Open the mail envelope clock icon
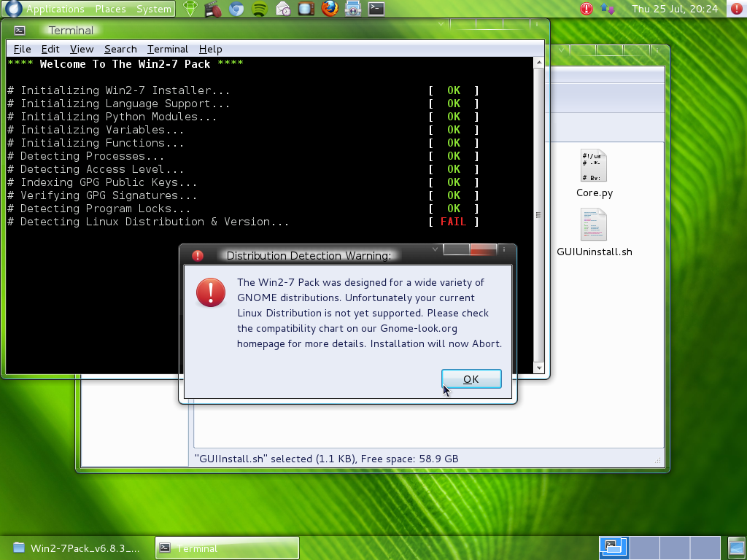 [283, 9]
